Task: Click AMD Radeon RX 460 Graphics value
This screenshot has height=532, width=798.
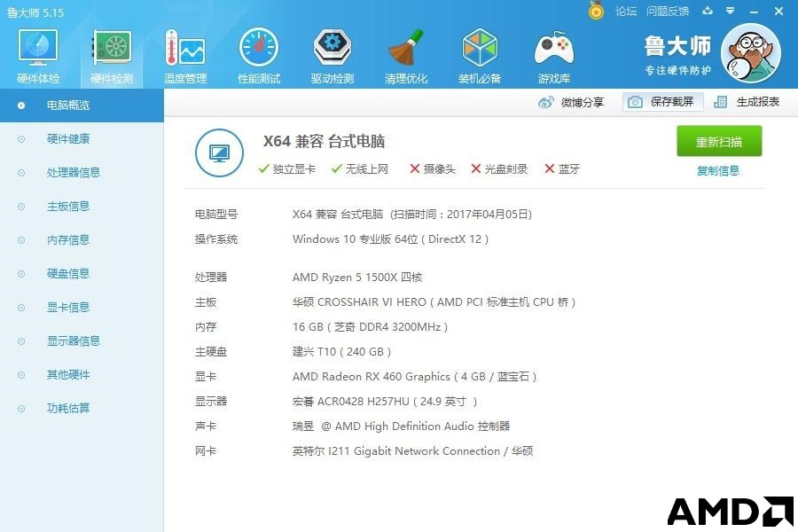Action: tap(414, 377)
